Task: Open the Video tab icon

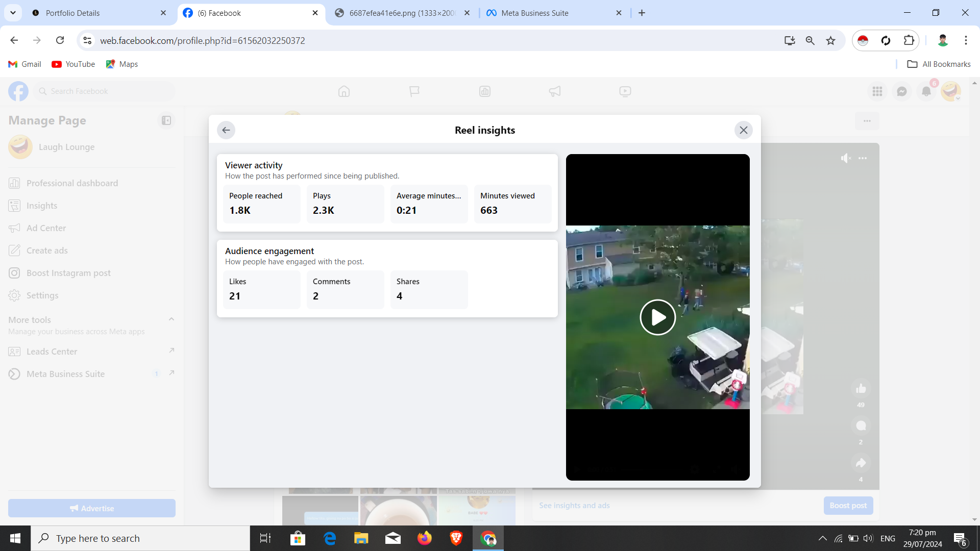Action: [x=625, y=91]
